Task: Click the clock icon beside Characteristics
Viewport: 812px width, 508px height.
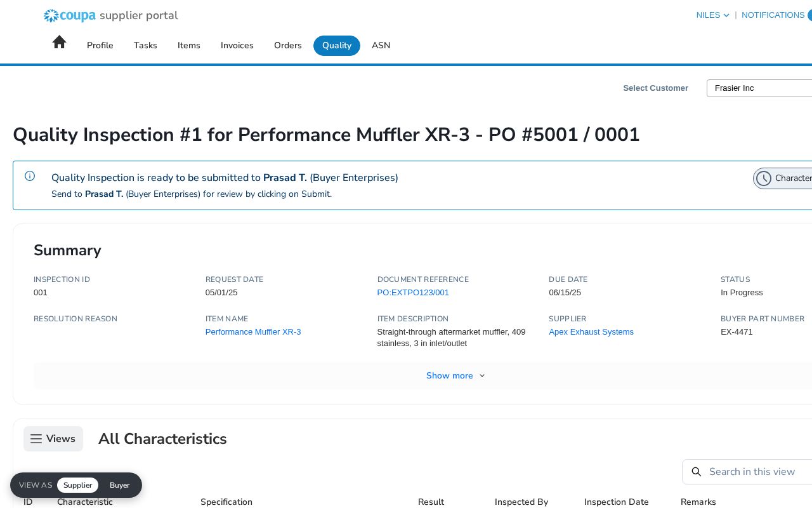Action: [764, 178]
